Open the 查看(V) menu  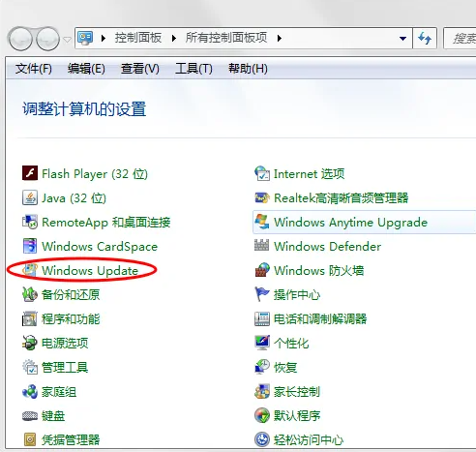pyautogui.click(x=140, y=69)
